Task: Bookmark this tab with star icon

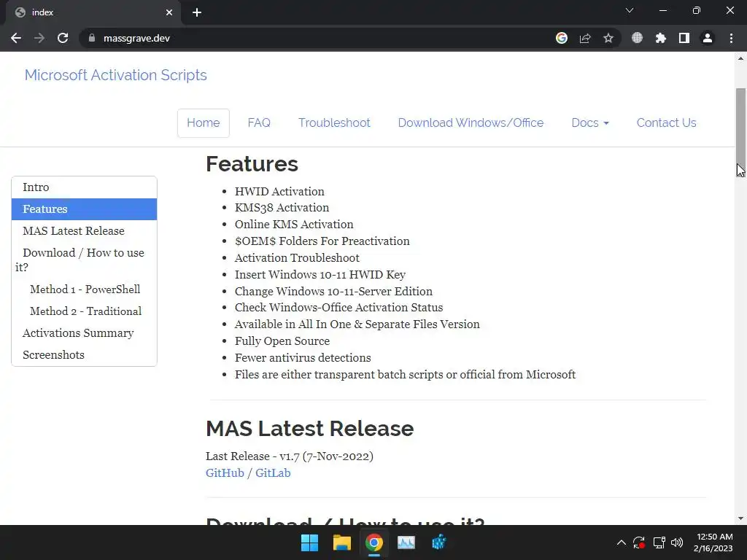Action: [x=608, y=38]
